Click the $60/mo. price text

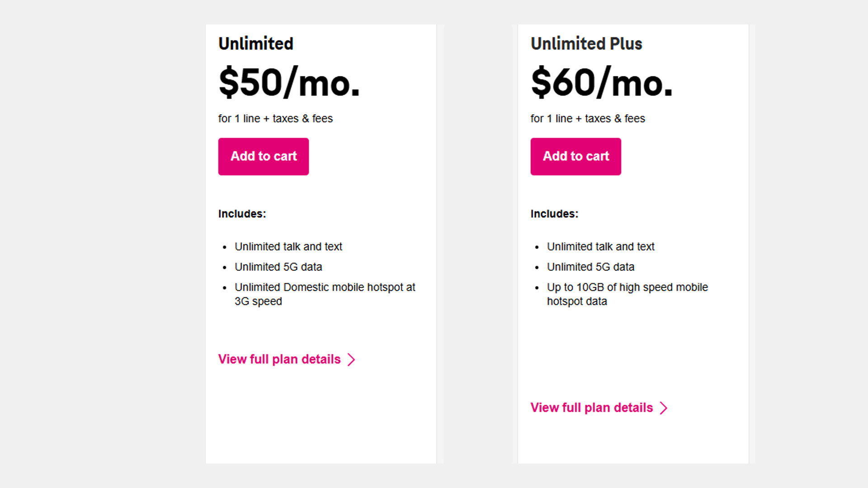602,81
